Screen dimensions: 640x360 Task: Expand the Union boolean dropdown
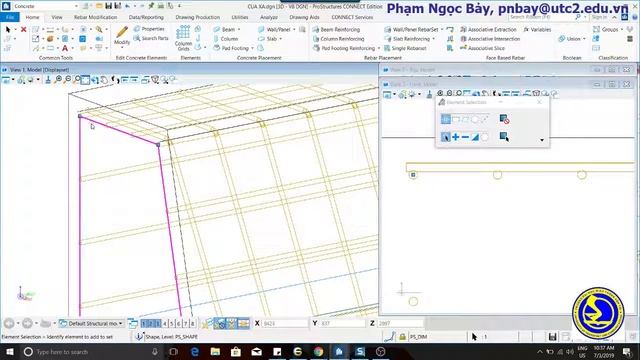[x=584, y=39]
